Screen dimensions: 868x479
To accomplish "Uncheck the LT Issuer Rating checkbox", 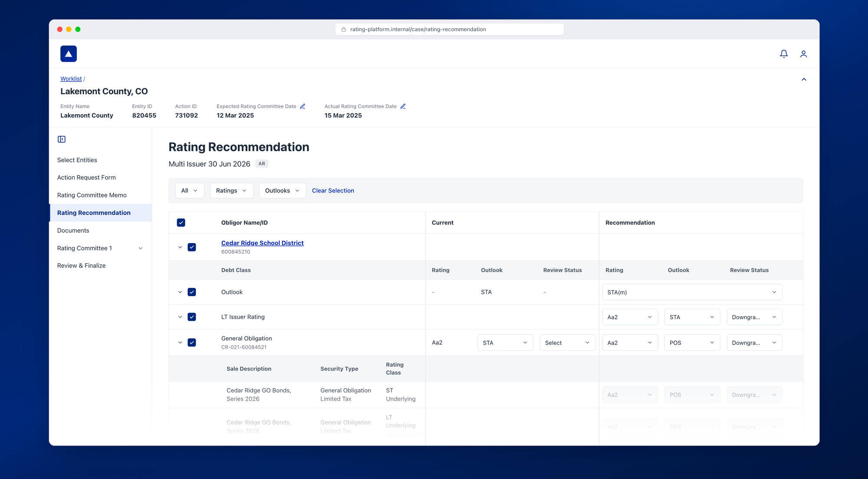I will (x=192, y=317).
